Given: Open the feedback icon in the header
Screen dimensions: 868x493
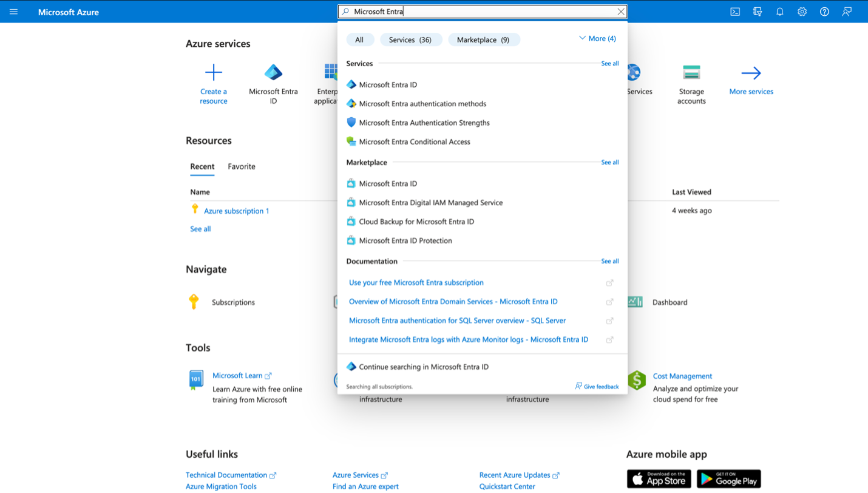Looking at the screenshot, I should [x=847, y=12].
